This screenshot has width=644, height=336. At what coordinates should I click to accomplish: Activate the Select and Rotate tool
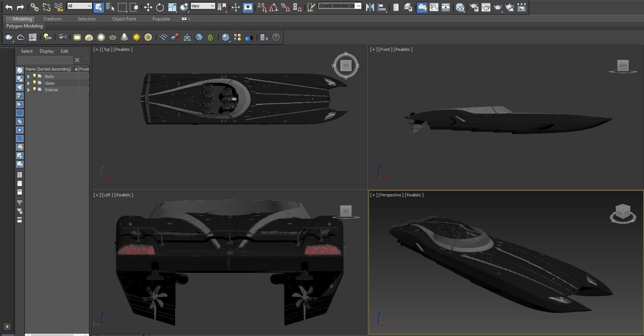[x=160, y=7]
